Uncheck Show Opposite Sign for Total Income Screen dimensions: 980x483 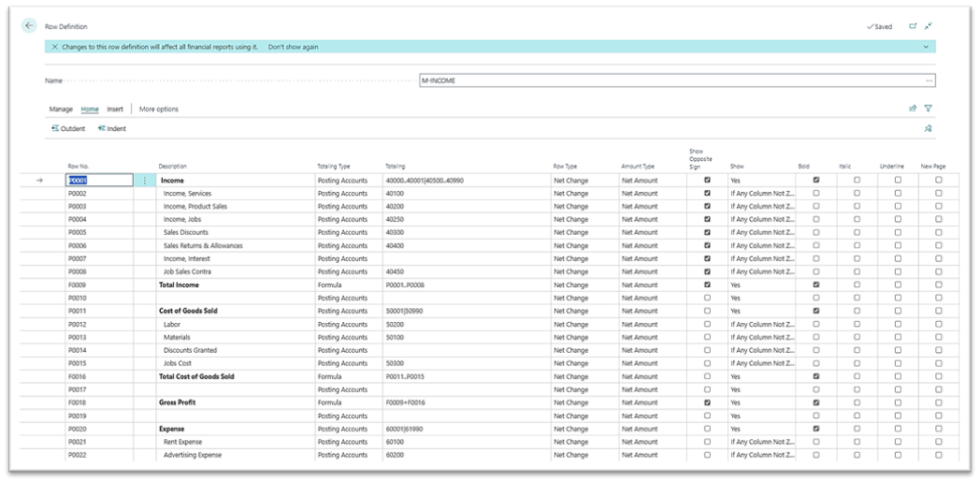click(x=707, y=285)
